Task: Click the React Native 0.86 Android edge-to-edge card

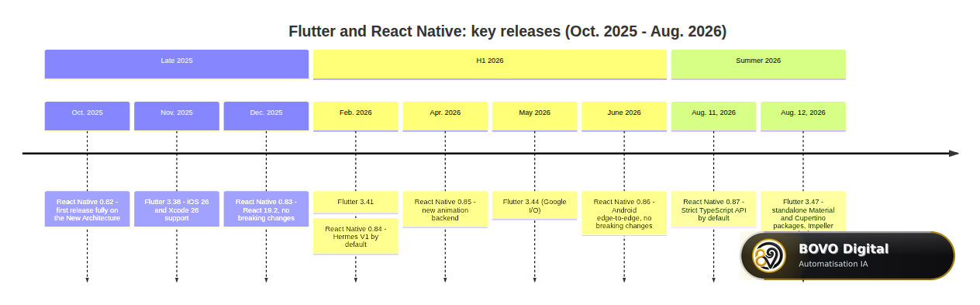Action: click(x=624, y=213)
